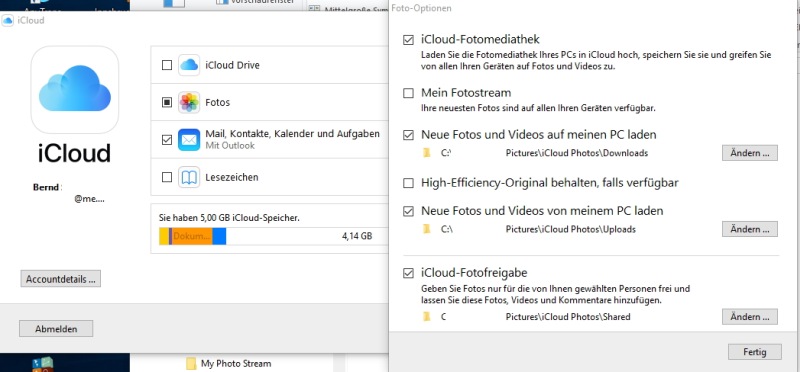Click the 4,14 GB free storage value
This screenshot has height=372, width=800.
(357, 236)
